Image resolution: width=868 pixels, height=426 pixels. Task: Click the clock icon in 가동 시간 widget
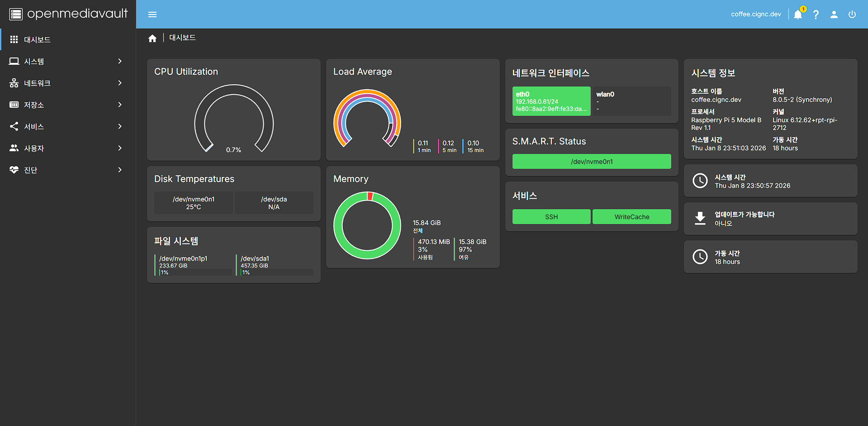coord(700,257)
